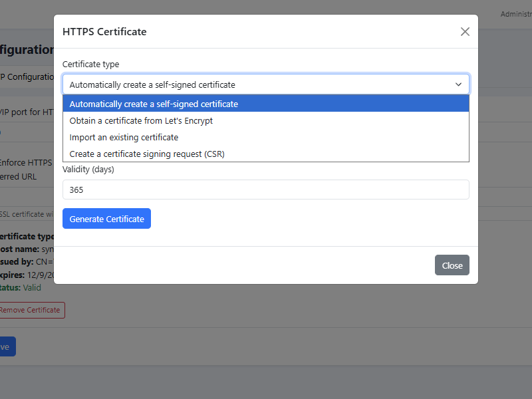Open the Certificate type combo box

click(265, 84)
